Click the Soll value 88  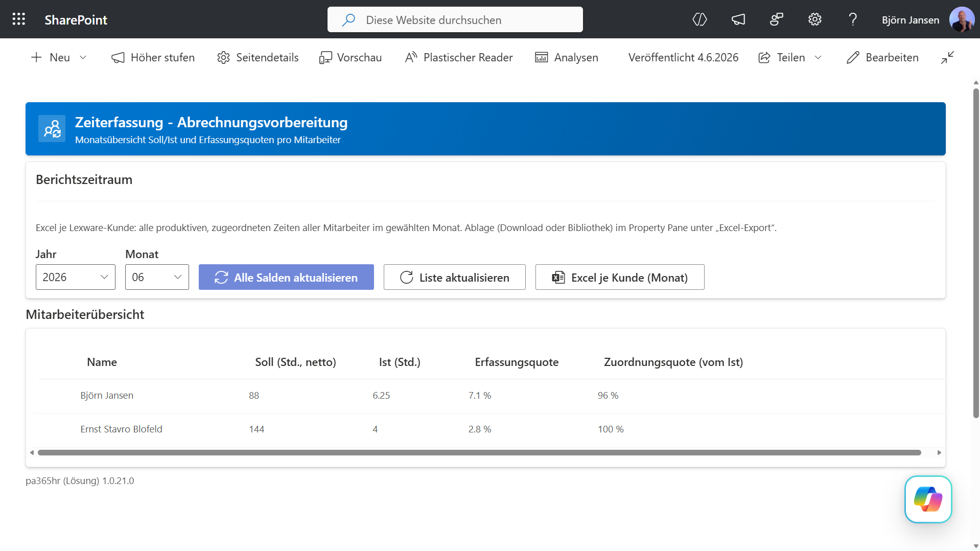click(254, 396)
